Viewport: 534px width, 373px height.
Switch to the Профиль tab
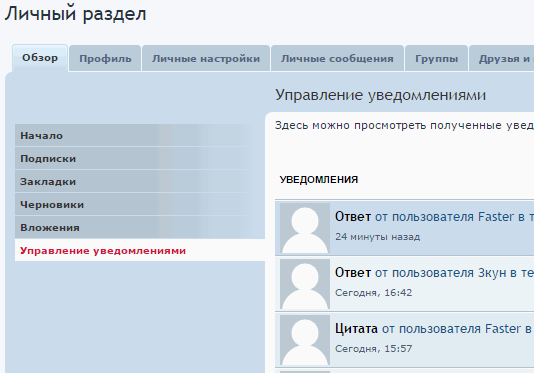coord(105,59)
